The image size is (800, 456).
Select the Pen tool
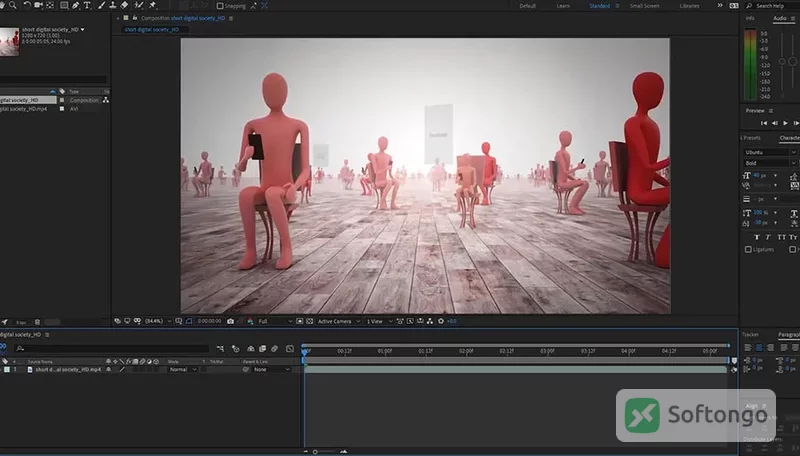pos(76,5)
